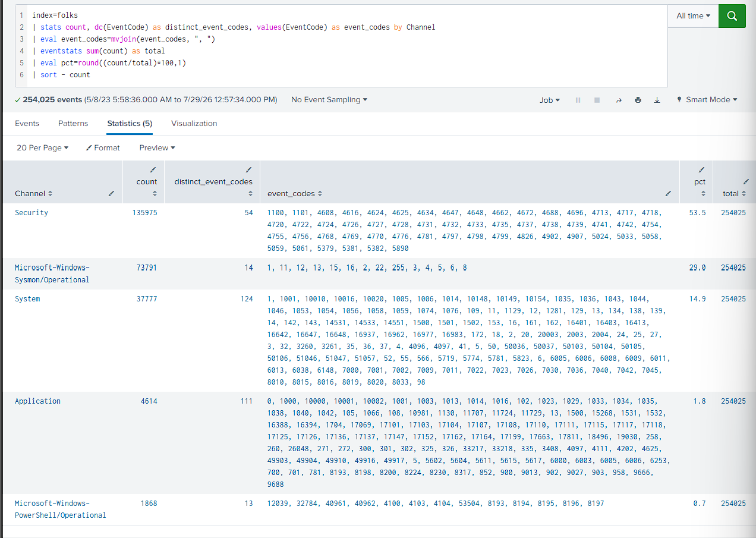Viewport: 756px width, 538px height.
Task: Sort by the count column arrows
Action: point(155,193)
